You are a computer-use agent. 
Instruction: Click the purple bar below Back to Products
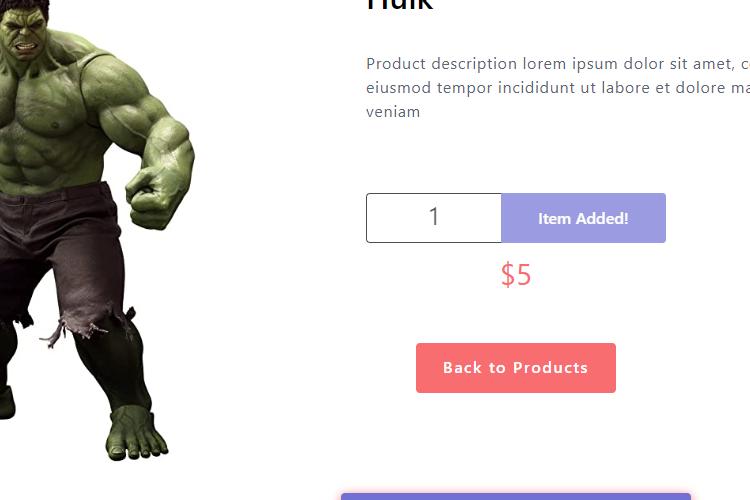516,497
